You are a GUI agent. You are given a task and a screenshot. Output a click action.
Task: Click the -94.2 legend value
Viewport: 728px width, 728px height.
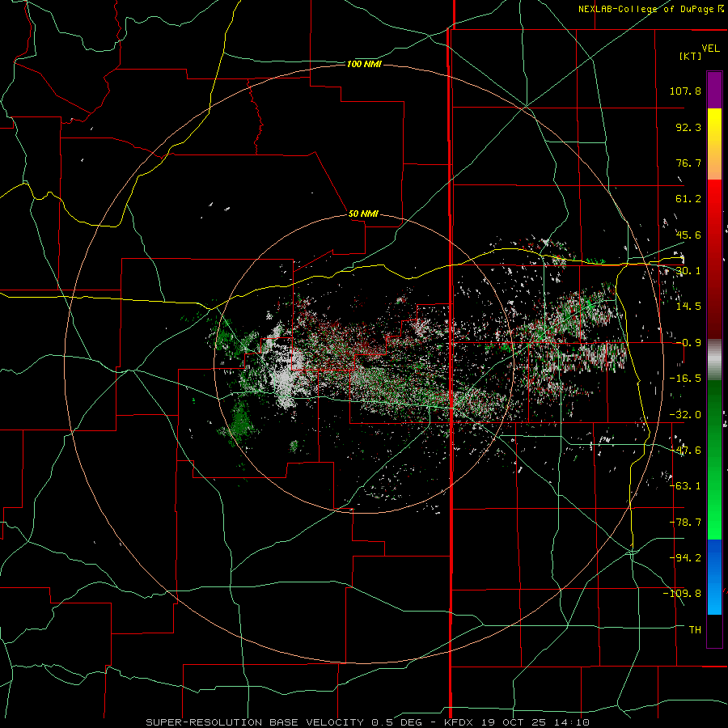(x=685, y=557)
